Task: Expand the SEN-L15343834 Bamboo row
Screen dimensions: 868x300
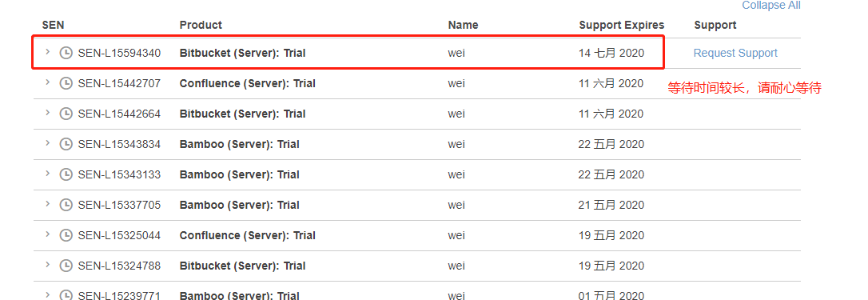Action: 48,143
